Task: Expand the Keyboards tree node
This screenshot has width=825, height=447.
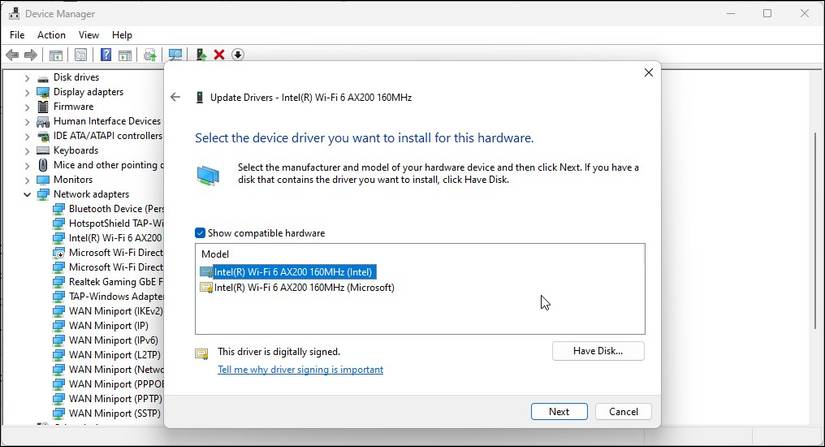Action: [x=28, y=151]
